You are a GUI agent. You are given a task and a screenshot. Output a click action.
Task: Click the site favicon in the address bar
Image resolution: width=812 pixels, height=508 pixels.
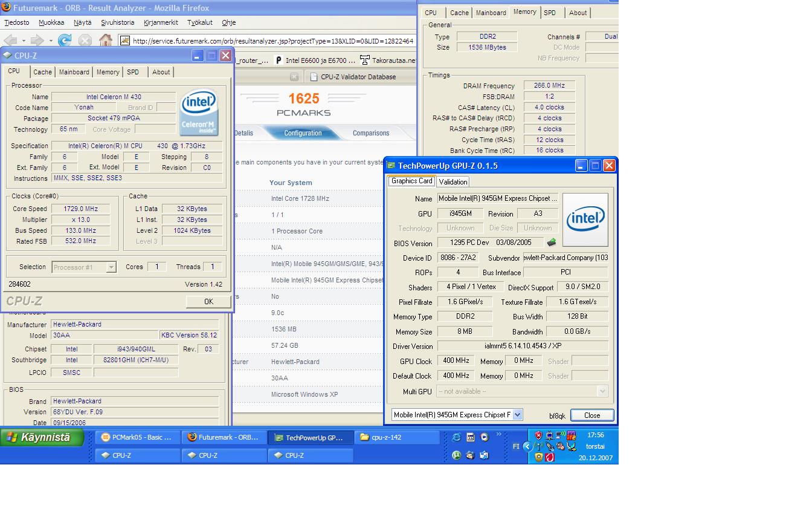[125, 41]
